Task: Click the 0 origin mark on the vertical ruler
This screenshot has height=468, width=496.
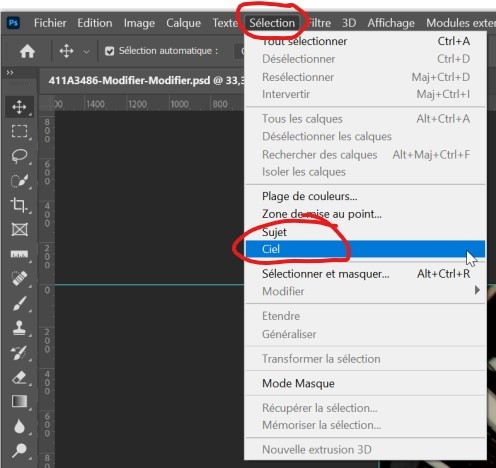Action: coord(47,290)
